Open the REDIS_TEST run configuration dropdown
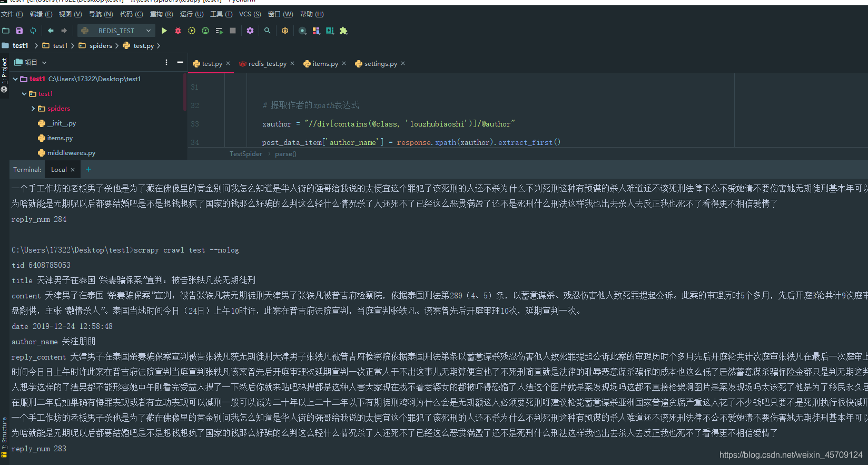 [x=116, y=31]
